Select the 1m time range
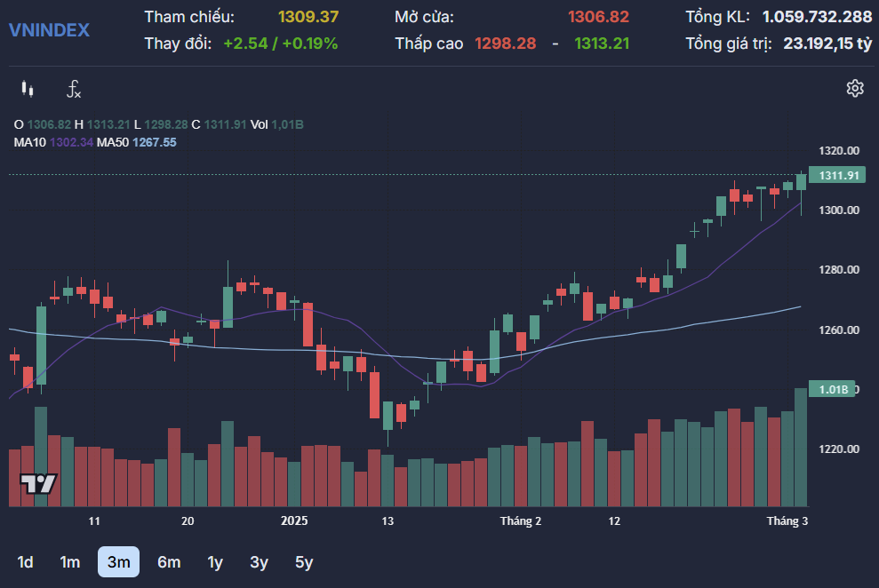The image size is (879, 588). coord(69,562)
